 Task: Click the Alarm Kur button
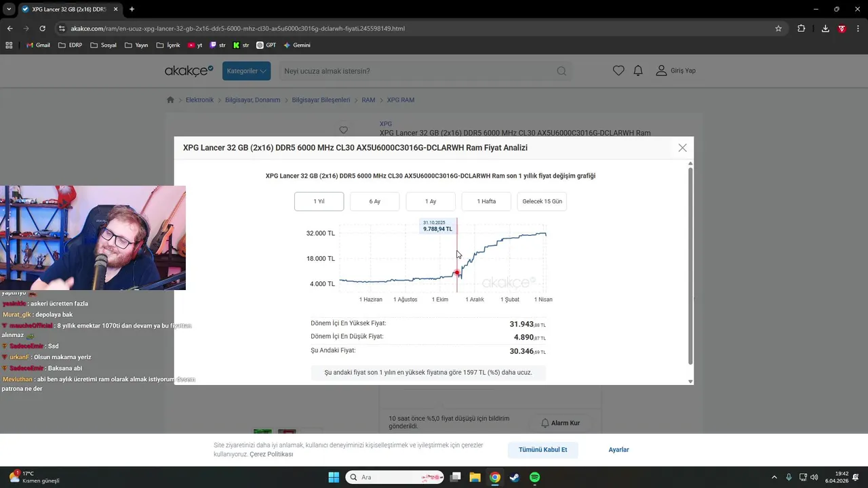click(560, 423)
